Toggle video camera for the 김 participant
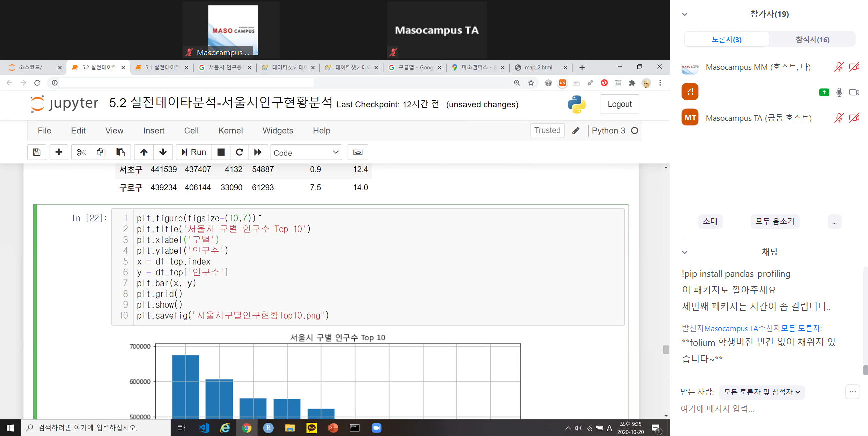The image size is (868, 436). pyautogui.click(x=854, y=92)
